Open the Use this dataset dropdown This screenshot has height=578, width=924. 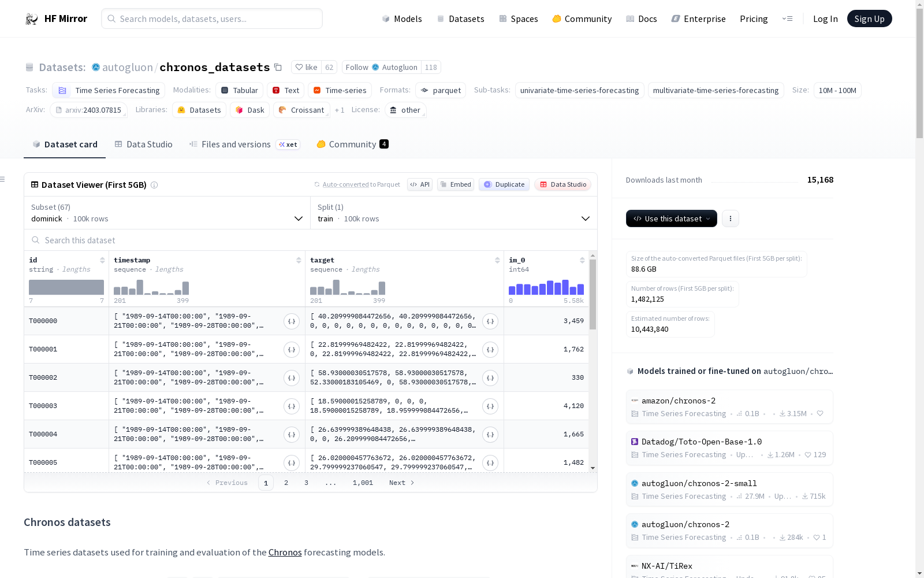click(672, 218)
